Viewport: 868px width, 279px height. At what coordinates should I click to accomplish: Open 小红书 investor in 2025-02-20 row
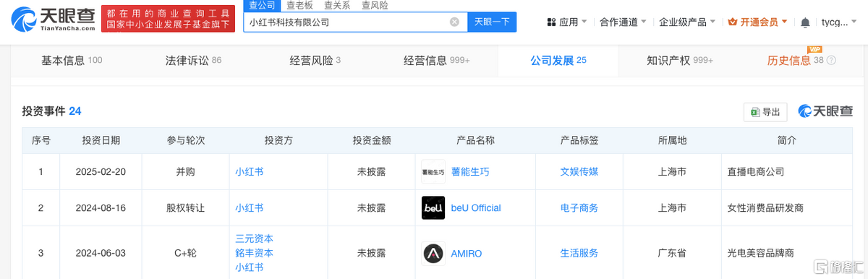[x=250, y=172]
